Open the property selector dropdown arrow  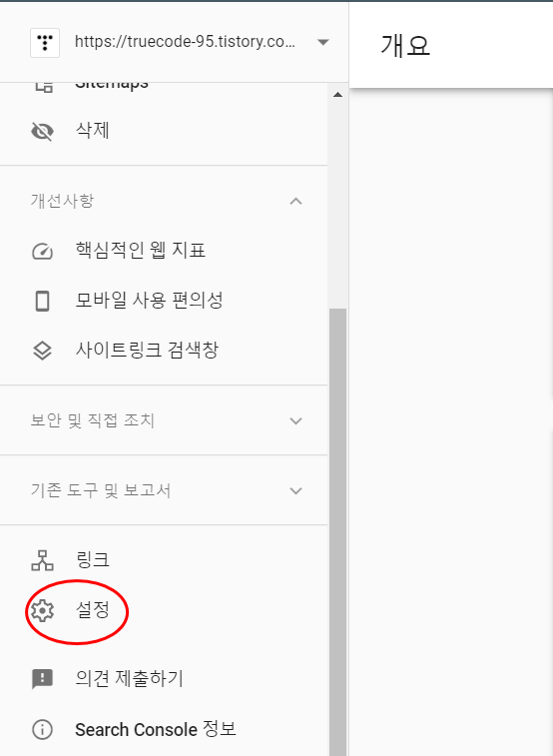pyautogui.click(x=323, y=42)
